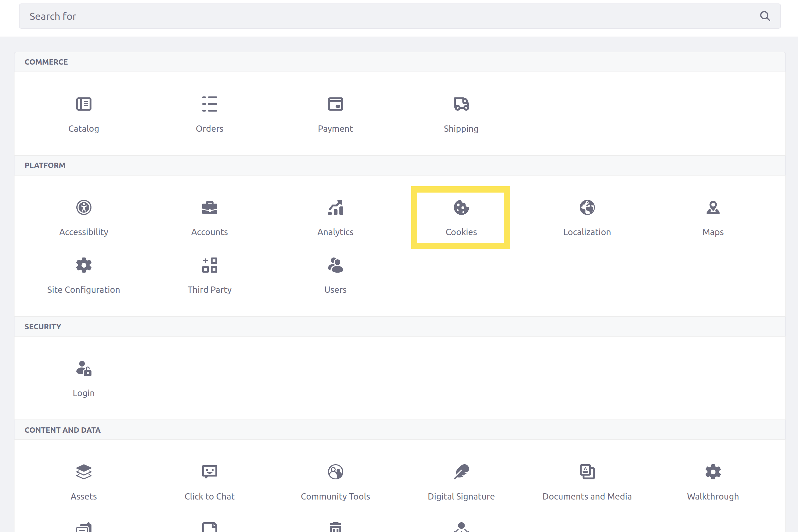Navigate to Analytics configuration
Image resolution: width=798 pixels, height=532 pixels.
tap(336, 217)
